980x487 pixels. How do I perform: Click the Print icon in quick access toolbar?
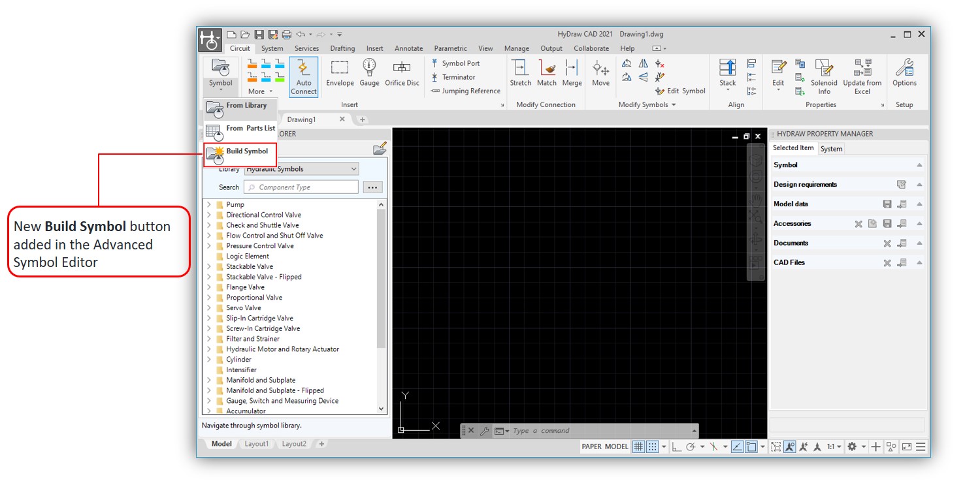point(287,35)
